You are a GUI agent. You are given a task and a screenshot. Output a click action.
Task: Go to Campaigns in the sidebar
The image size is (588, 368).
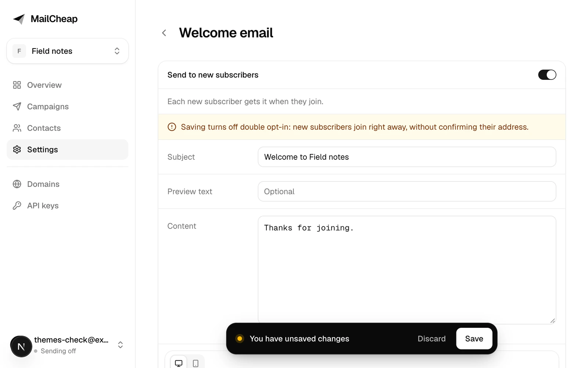coord(68,106)
